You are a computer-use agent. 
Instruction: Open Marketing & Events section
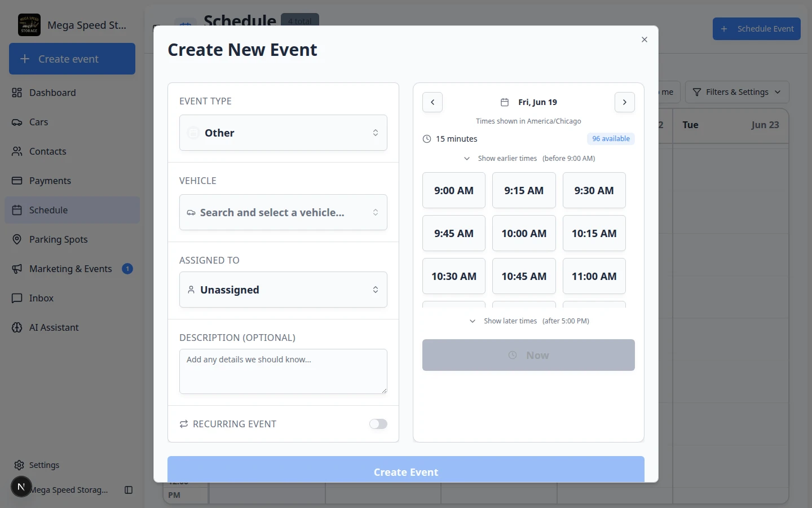pyautogui.click(x=72, y=269)
